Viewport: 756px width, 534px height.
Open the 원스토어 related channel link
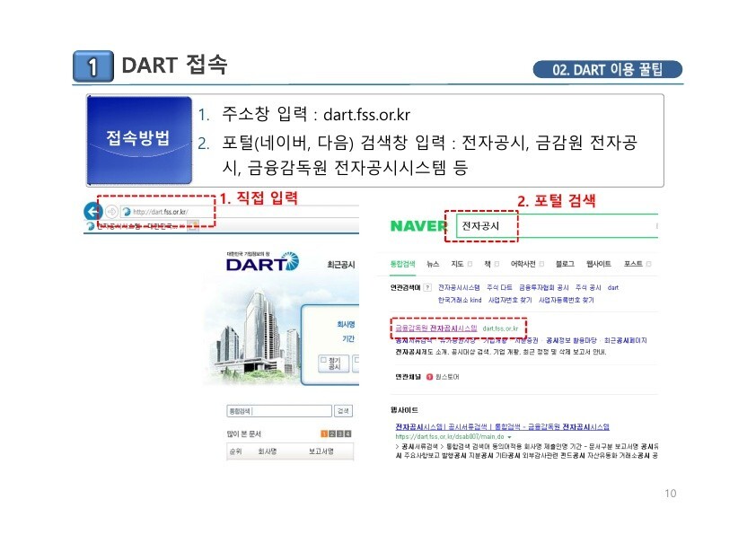446,377
